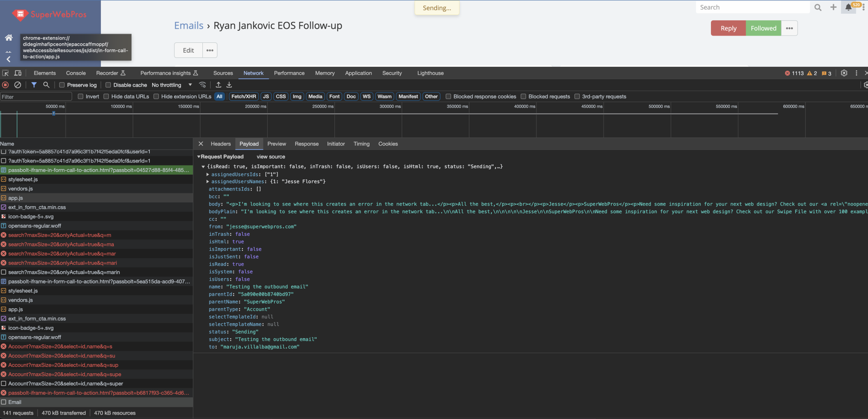Open the DevTools settings gear
This screenshot has height=419, width=868.
(844, 73)
